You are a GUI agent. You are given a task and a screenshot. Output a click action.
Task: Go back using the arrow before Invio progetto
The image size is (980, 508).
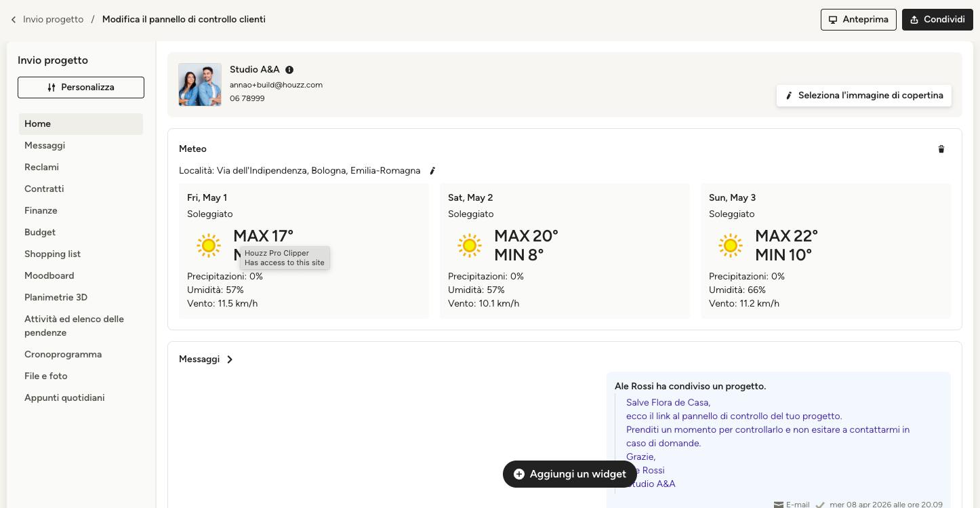[13, 20]
